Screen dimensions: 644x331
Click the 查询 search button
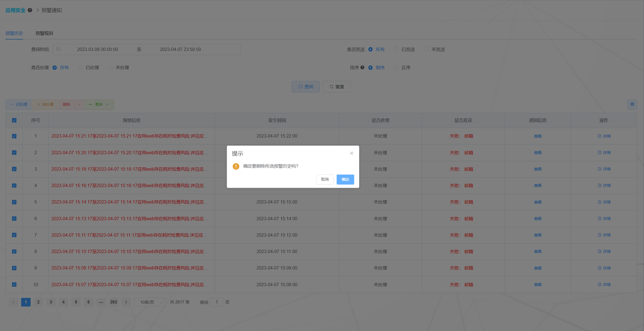pyautogui.click(x=306, y=87)
